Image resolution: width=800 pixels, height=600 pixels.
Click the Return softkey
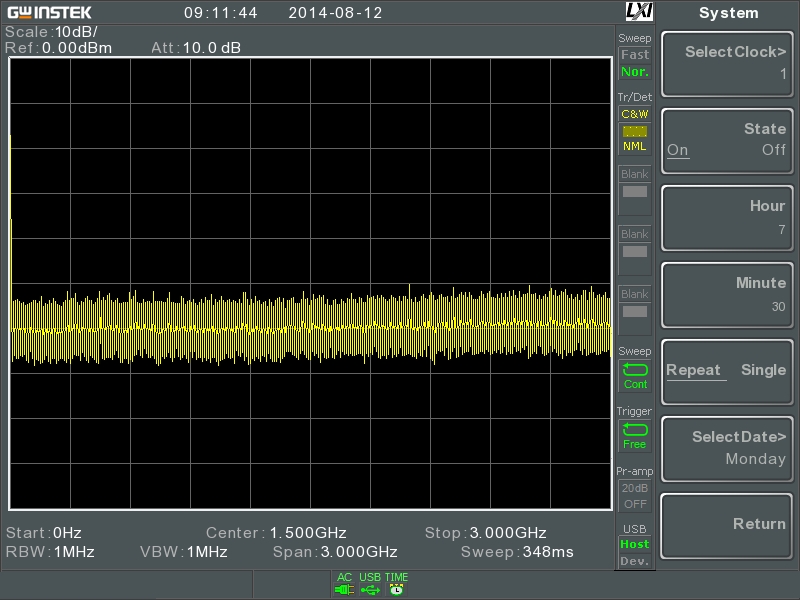pyautogui.click(x=727, y=526)
